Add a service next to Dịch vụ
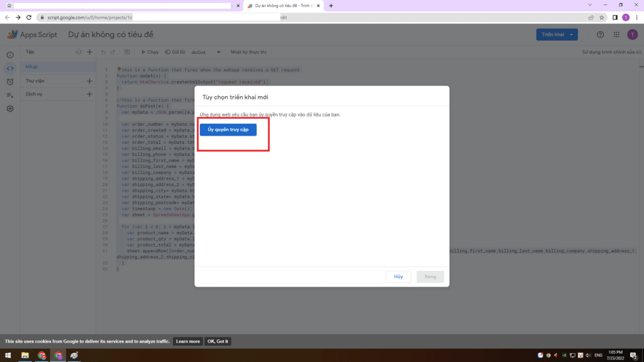This screenshot has width=644, height=362. coord(89,94)
